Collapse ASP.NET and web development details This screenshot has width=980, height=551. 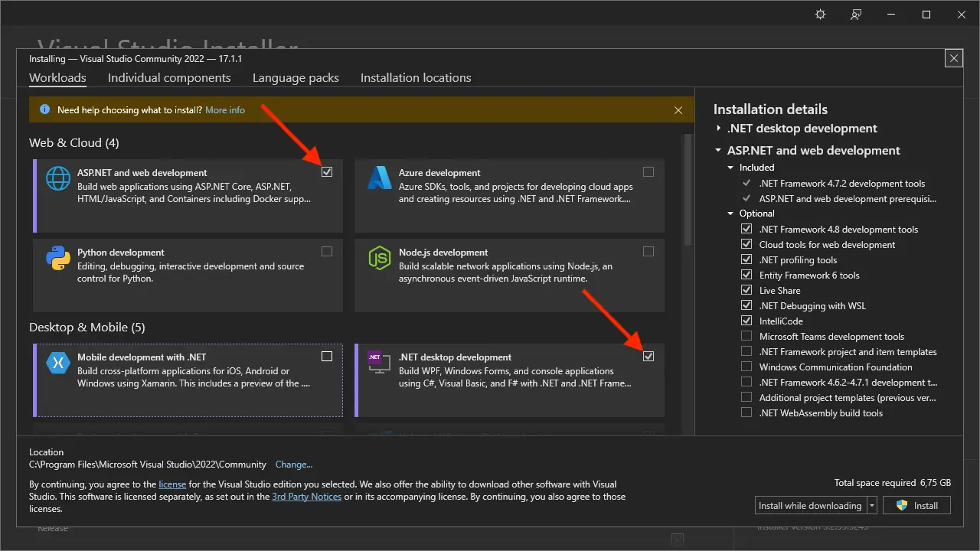point(719,151)
